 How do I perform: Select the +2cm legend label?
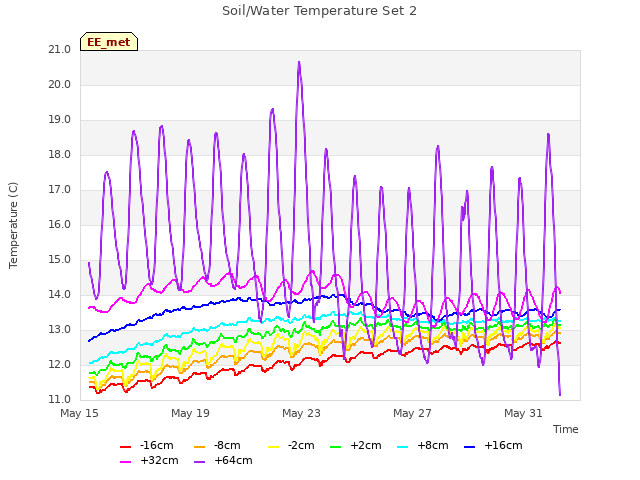pos(366,445)
